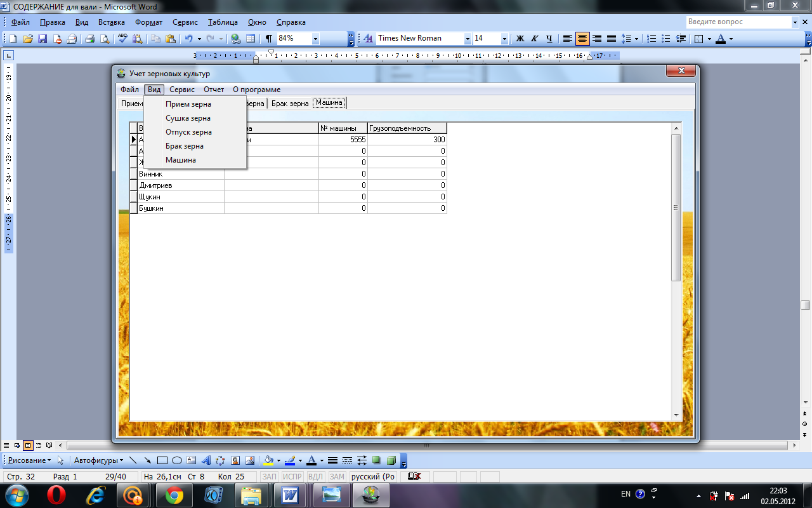Insert picture from Drawing toolbar

(249, 460)
